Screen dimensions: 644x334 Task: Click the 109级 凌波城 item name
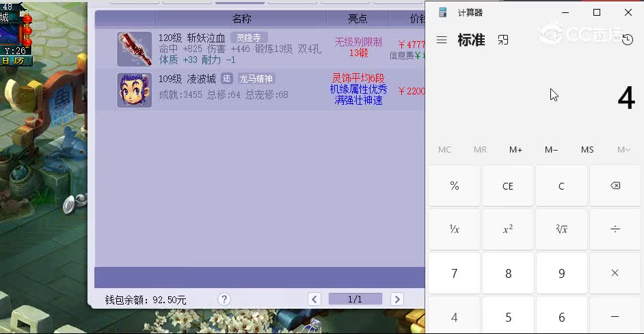[x=187, y=79]
